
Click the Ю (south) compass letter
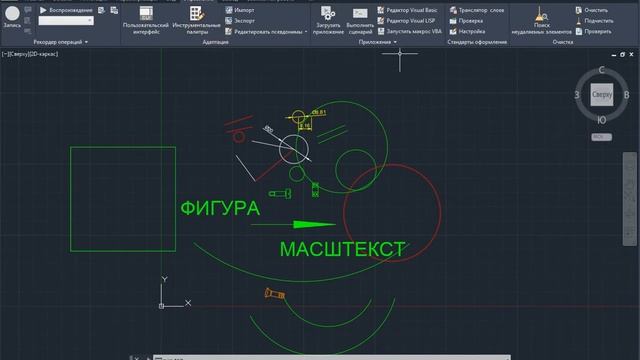click(x=602, y=120)
